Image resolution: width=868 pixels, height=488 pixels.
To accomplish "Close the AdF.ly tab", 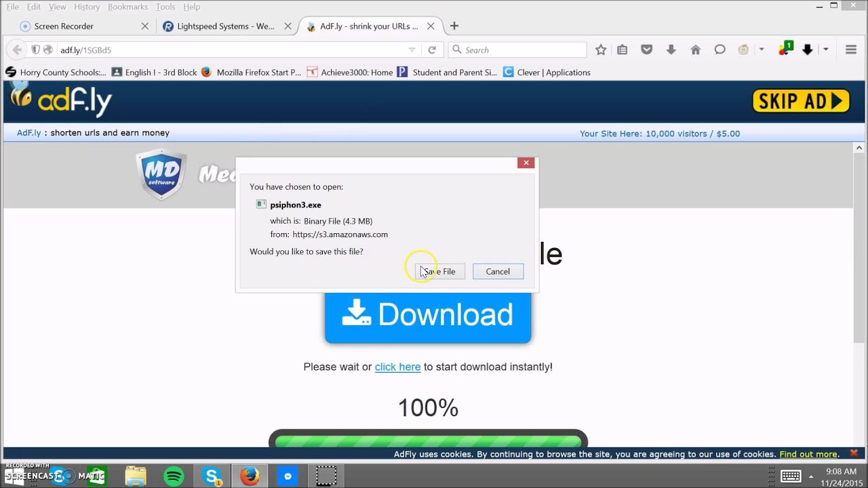I will click(x=431, y=26).
